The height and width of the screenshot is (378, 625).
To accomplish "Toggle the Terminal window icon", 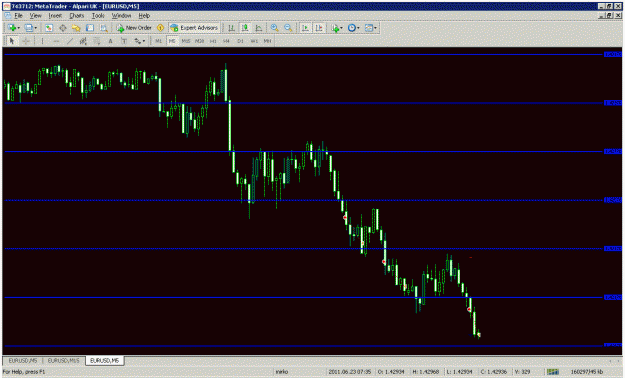I will click(x=90, y=28).
